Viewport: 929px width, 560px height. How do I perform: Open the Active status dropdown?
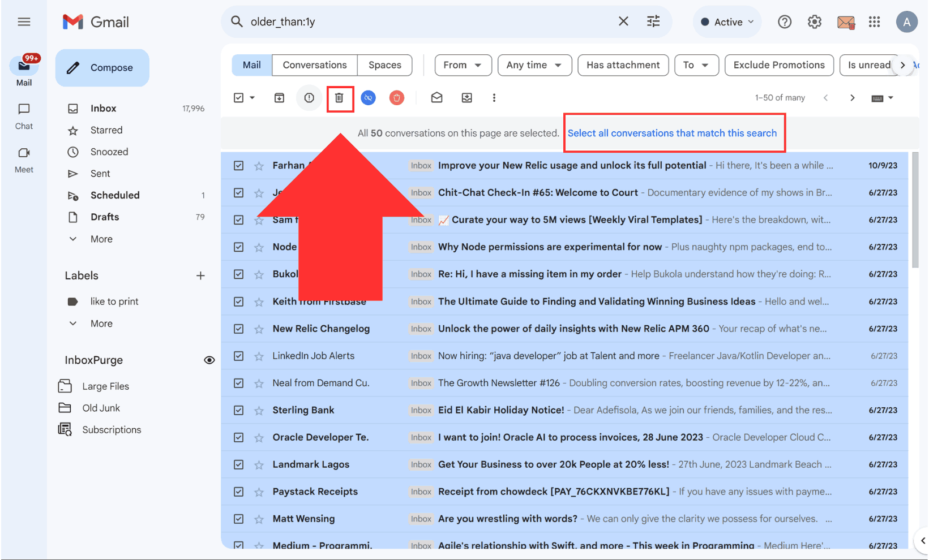point(727,22)
